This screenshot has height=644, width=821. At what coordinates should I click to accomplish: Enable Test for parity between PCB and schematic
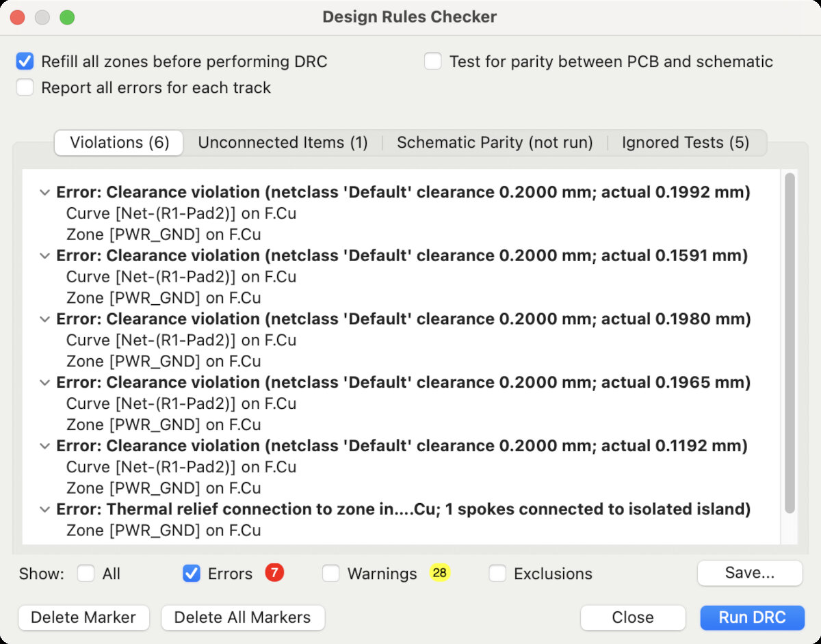pyautogui.click(x=433, y=62)
